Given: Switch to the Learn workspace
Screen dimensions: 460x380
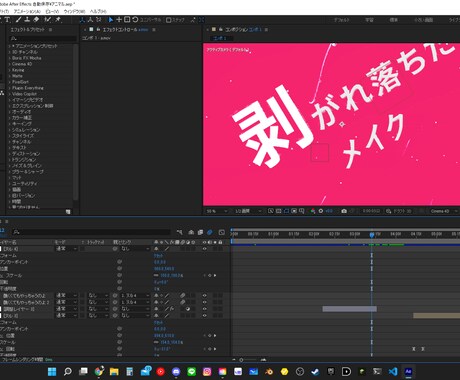Looking at the screenshot, I should pos(369,20).
